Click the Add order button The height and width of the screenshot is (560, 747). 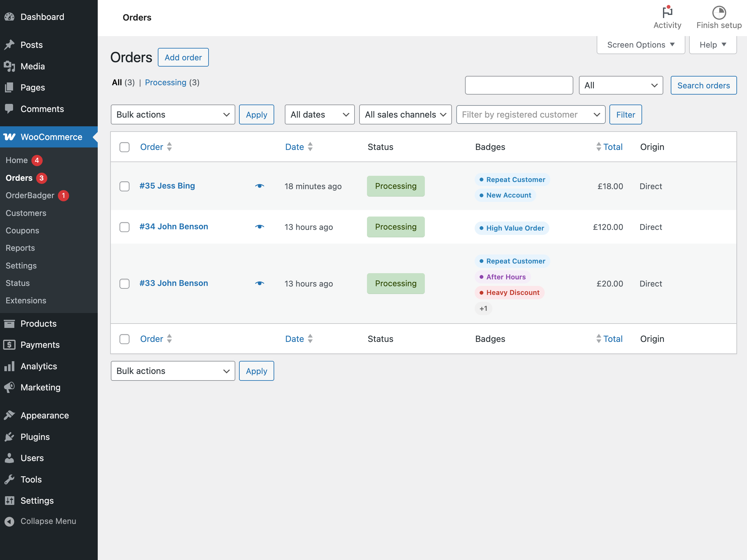[183, 57]
